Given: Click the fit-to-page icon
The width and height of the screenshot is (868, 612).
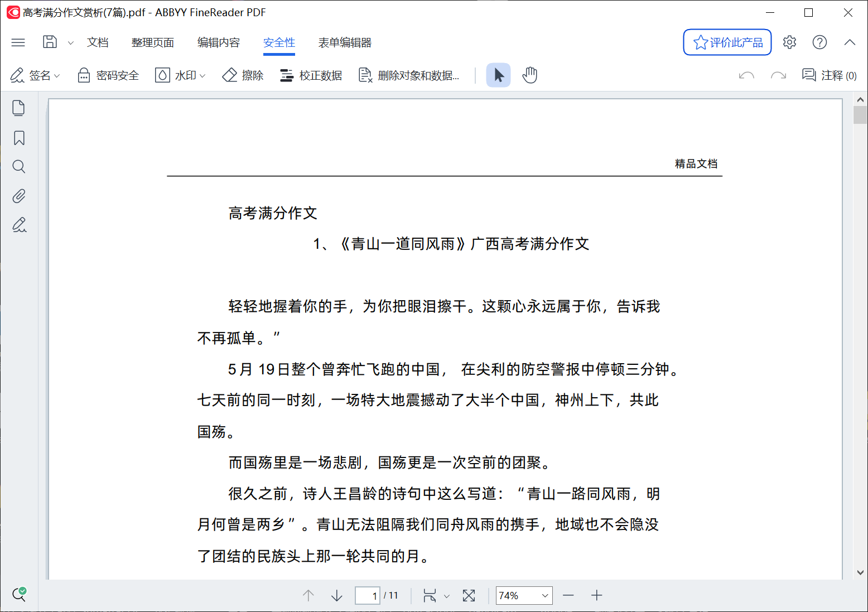Looking at the screenshot, I should point(469,595).
